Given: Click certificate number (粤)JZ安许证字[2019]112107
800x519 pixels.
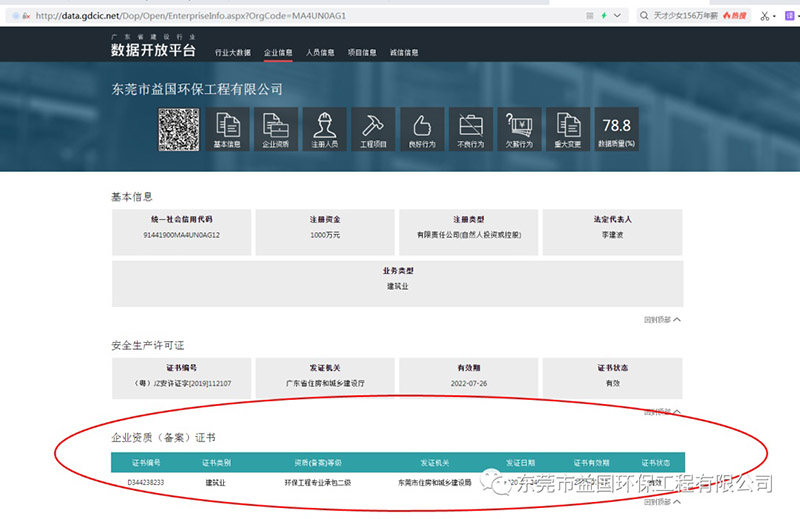Looking at the screenshot, I should point(182,383).
